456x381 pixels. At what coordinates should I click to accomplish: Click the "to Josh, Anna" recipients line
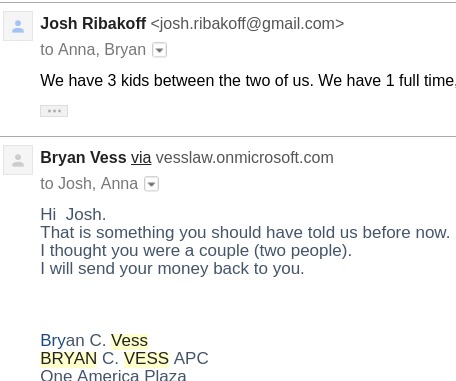[x=89, y=184]
